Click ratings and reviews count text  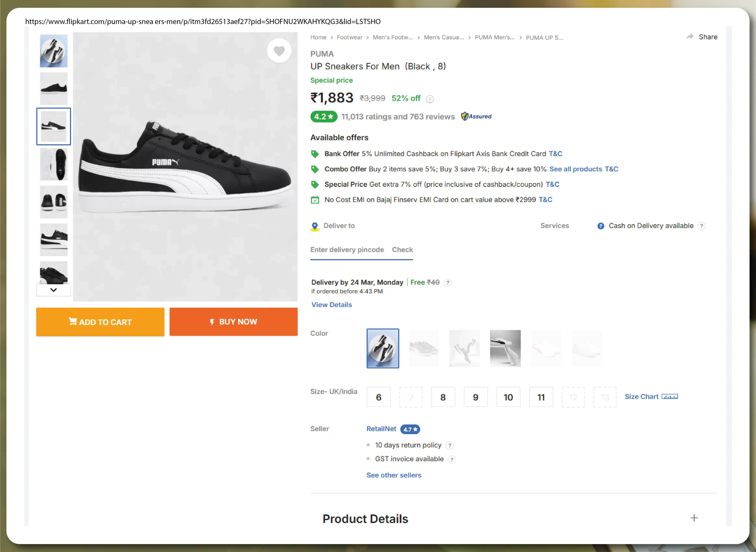[x=398, y=117]
